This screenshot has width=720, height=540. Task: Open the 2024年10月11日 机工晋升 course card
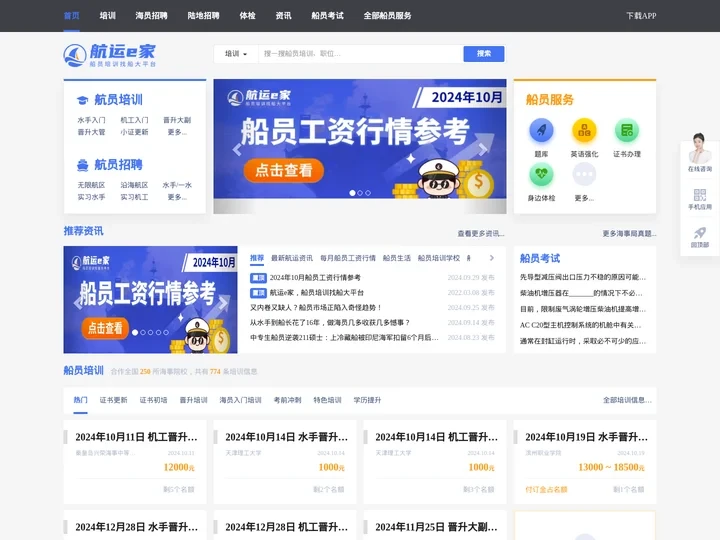135,462
